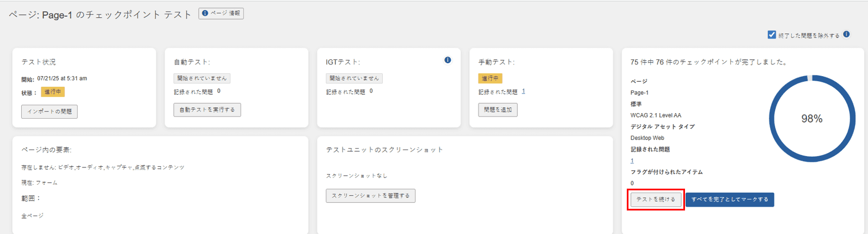This screenshot has width=868, height=234.
Task: Click the インポートの問題 button
Action: pyautogui.click(x=49, y=111)
